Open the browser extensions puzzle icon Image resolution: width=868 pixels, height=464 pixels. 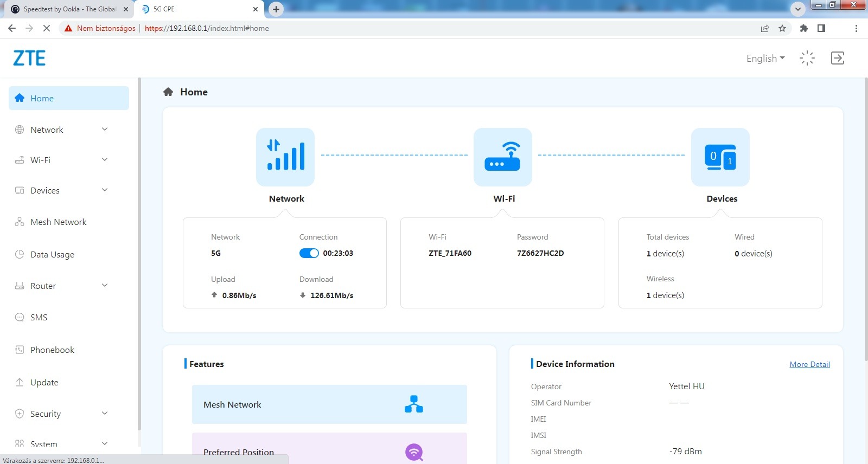tap(804, 28)
